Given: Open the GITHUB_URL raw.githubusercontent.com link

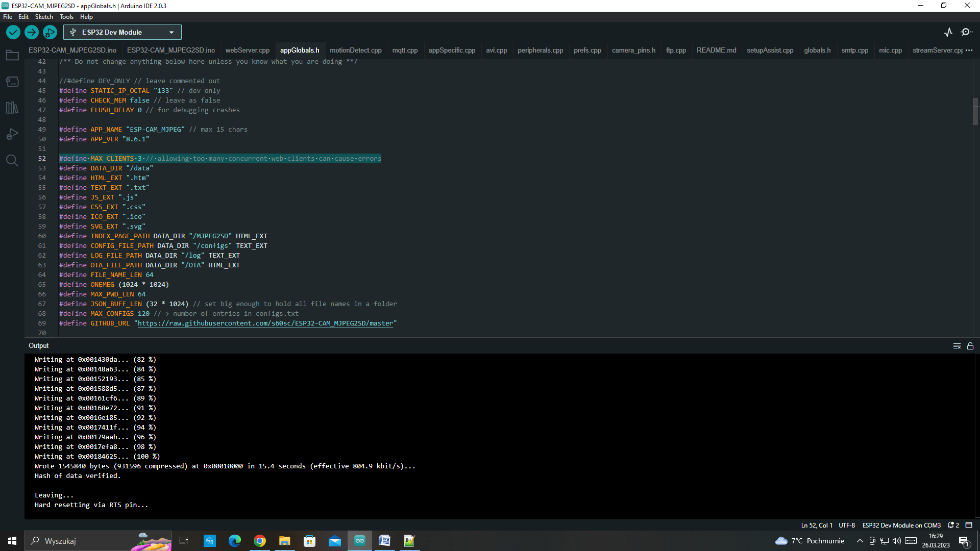Looking at the screenshot, I should [x=265, y=323].
